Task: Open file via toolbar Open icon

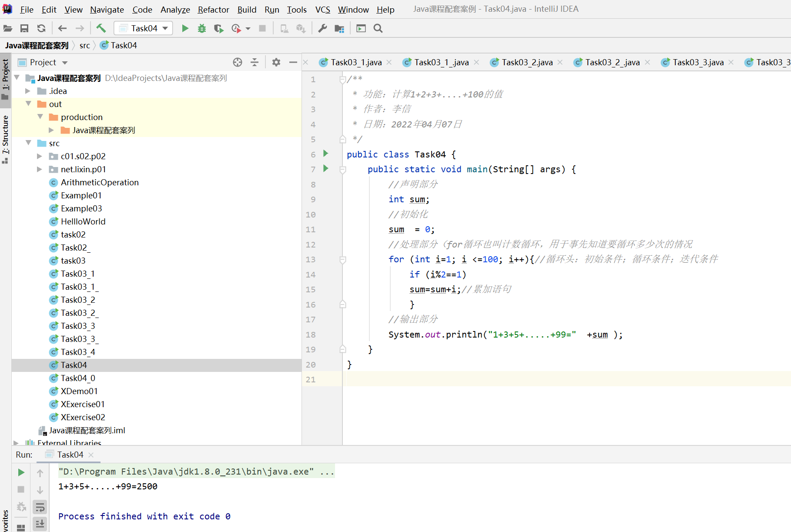Action: (8, 28)
